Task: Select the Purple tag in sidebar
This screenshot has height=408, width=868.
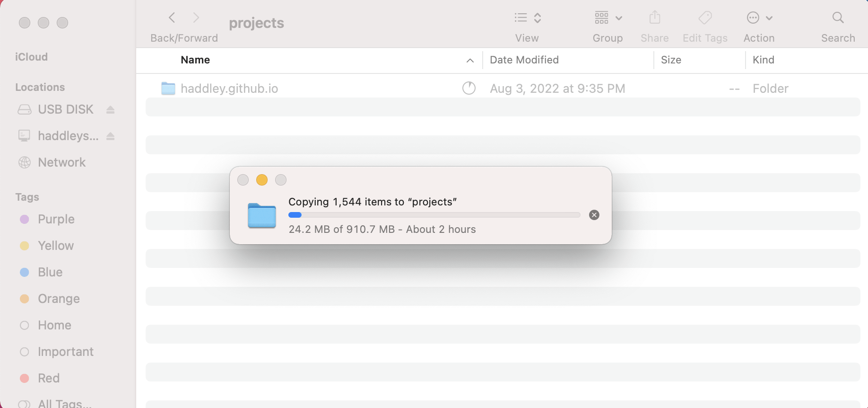Action: tap(56, 219)
